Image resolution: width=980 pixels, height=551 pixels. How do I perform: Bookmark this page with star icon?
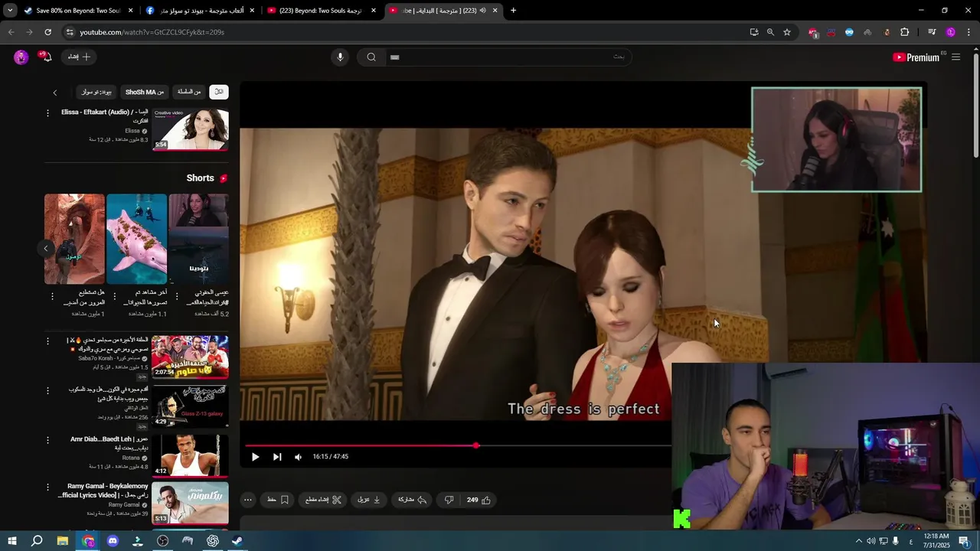click(x=787, y=32)
